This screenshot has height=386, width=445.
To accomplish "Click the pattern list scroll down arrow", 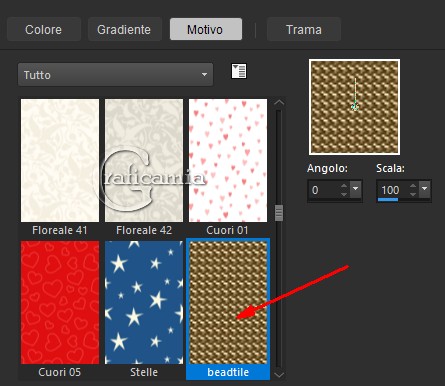I will [279, 375].
